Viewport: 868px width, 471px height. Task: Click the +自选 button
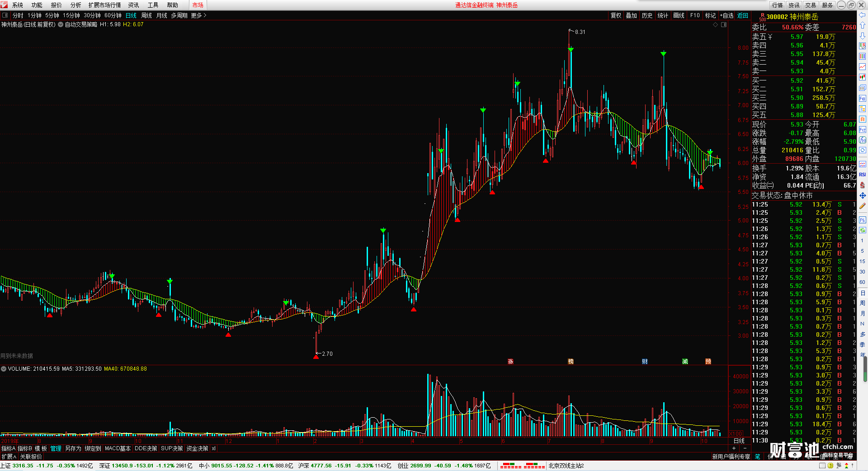(x=726, y=15)
